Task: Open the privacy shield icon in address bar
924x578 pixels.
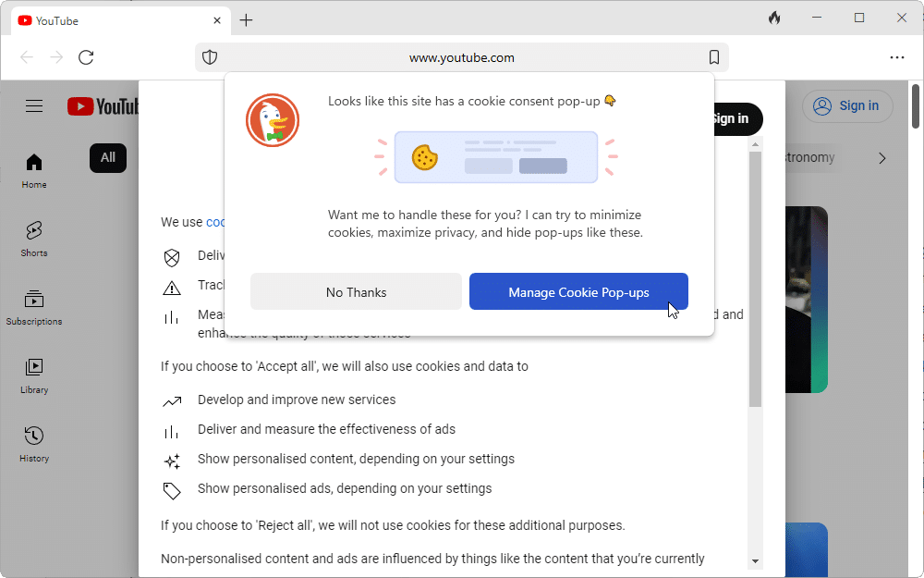Action: (210, 57)
